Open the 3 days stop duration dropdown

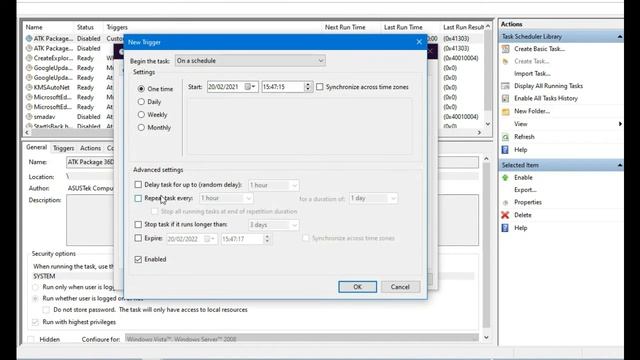[273, 225]
